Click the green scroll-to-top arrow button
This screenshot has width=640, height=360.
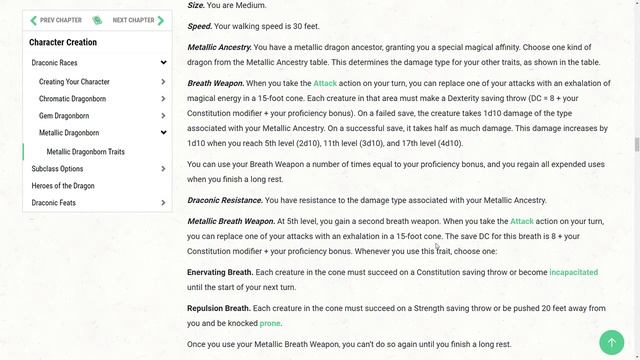611,342
